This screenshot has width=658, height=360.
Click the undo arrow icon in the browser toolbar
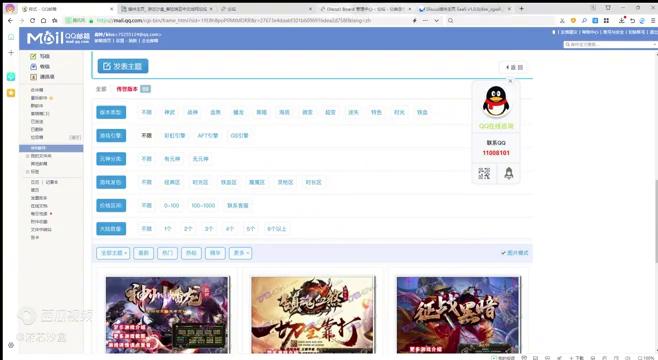632,20
